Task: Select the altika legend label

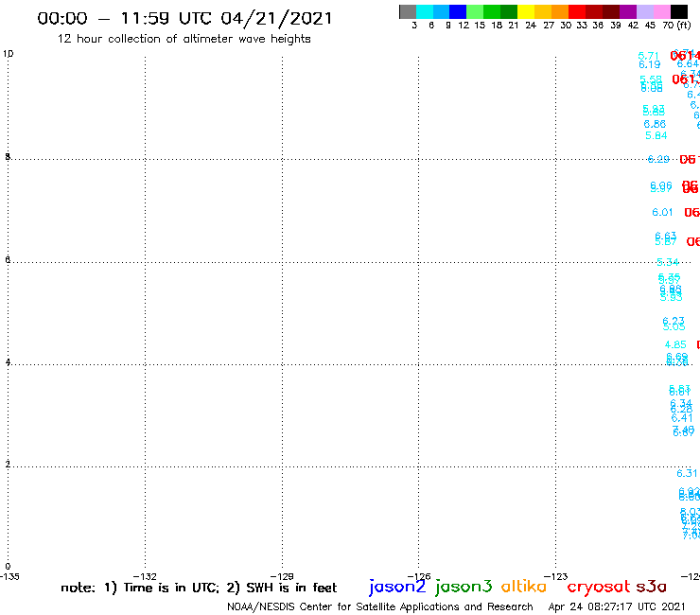Action: [523, 587]
